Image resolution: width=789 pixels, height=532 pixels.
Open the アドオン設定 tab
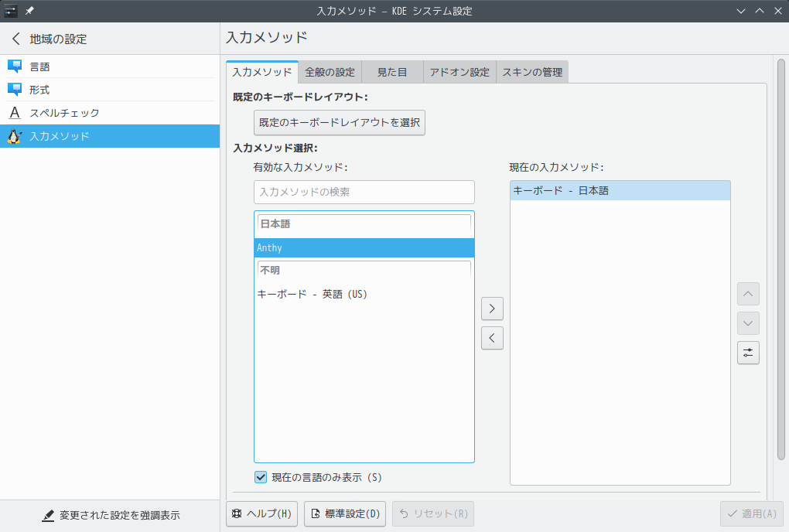click(x=460, y=72)
